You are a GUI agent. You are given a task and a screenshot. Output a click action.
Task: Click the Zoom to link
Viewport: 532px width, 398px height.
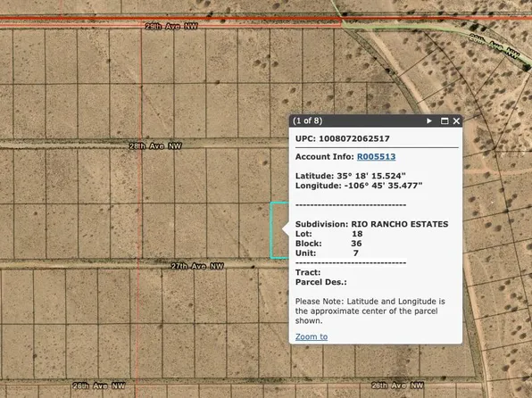pyautogui.click(x=312, y=336)
